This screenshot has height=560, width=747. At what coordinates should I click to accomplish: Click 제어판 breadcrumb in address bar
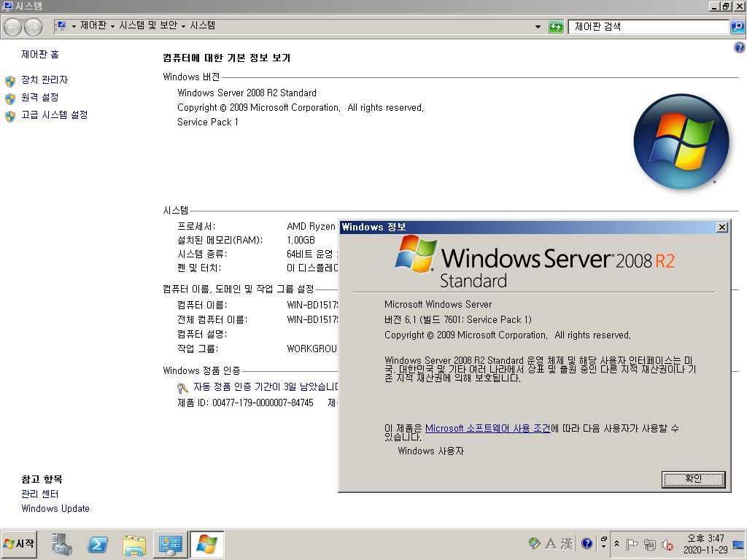pos(93,26)
